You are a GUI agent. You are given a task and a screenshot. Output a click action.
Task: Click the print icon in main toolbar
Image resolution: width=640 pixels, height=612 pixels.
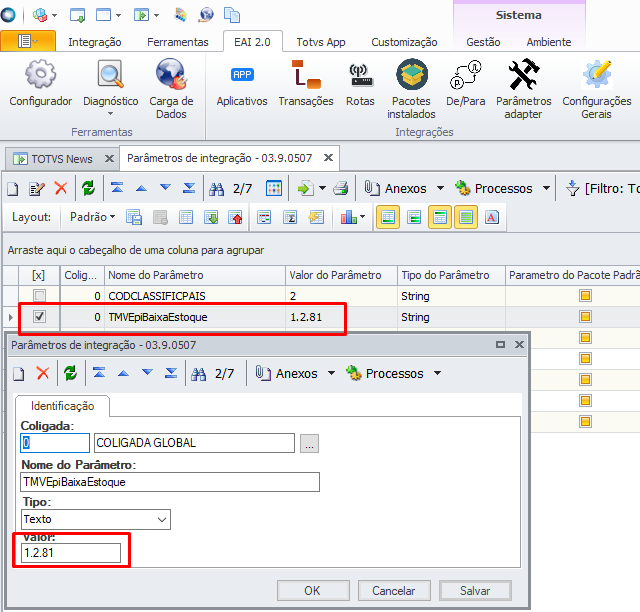tap(340, 189)
